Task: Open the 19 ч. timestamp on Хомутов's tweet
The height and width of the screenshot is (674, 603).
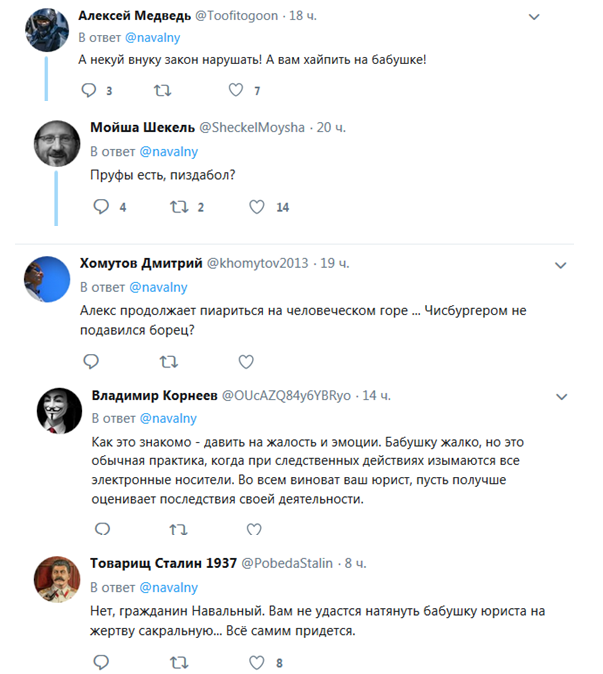Action: tap(335, 263)
